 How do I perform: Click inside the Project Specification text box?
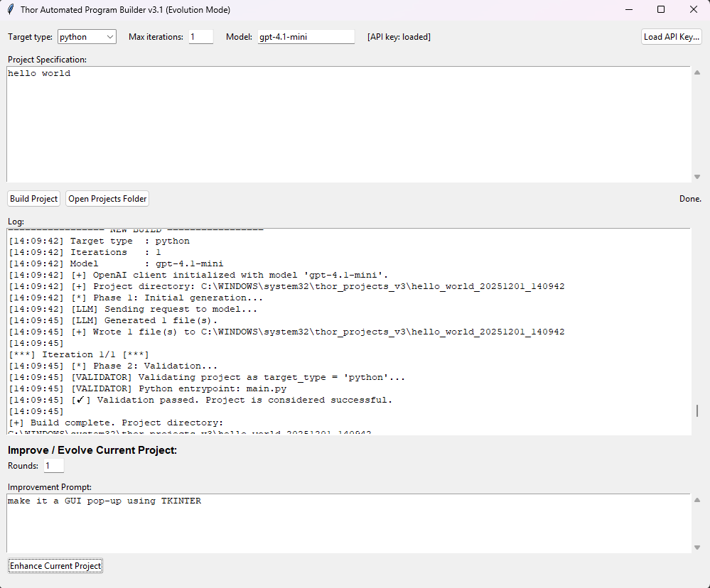click(x=348, y=124)
